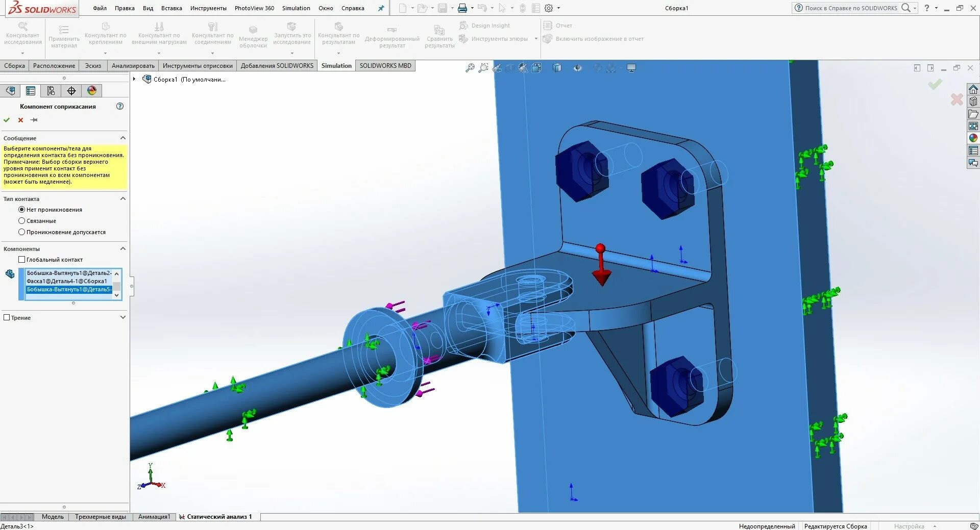Switch to the Эскиз ribbon tab

(x=93, y=66)
